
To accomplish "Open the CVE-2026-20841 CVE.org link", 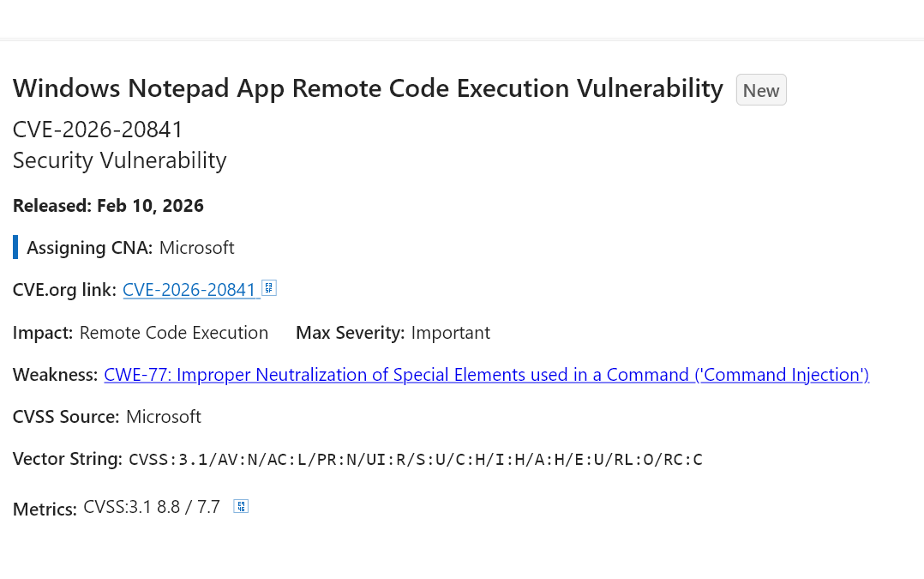I will point(189,290).
